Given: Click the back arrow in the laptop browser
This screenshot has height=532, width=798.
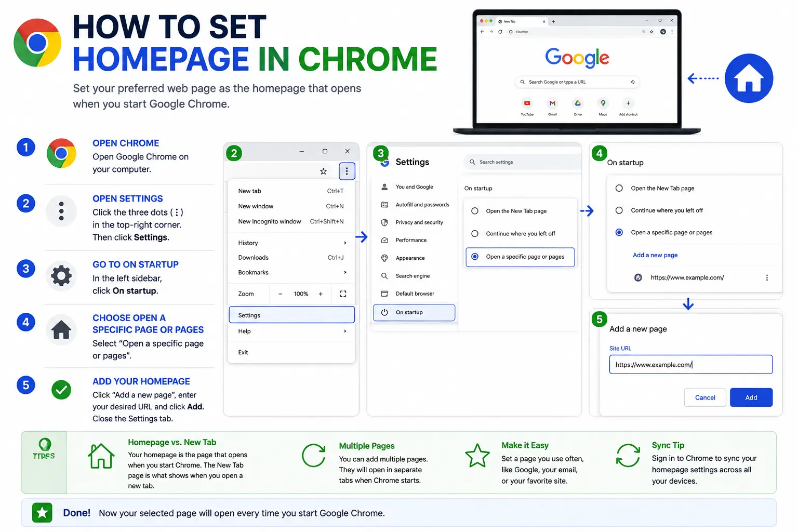Looking at the screenshot, I should click(x=483, y=32).
